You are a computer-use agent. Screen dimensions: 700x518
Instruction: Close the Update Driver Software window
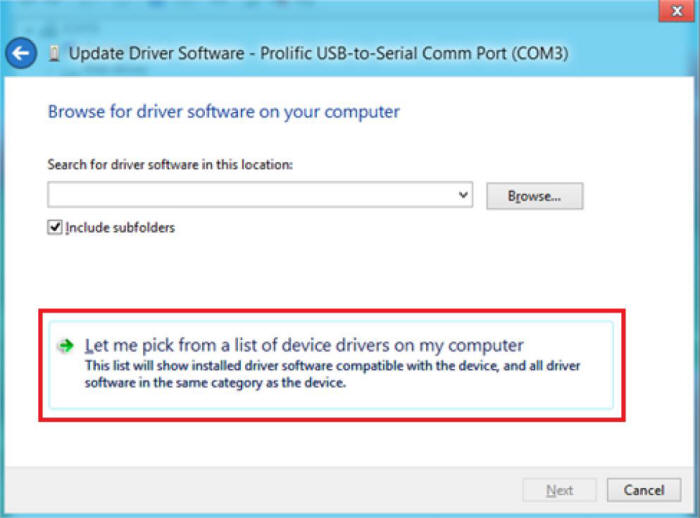pos(677,11)
